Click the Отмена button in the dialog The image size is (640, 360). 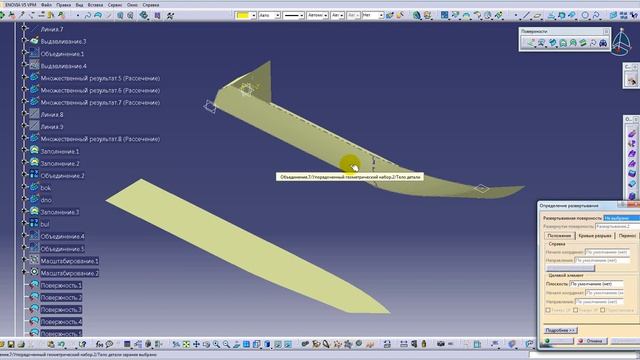tap(592, 341)
